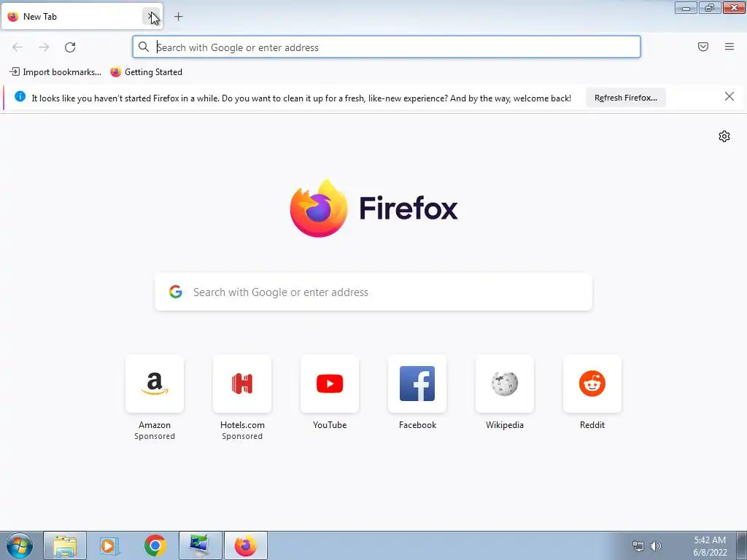Open the monitor app icon in taskbar
The height and width of the screenshot is (560, 747).
pos(200,545)
